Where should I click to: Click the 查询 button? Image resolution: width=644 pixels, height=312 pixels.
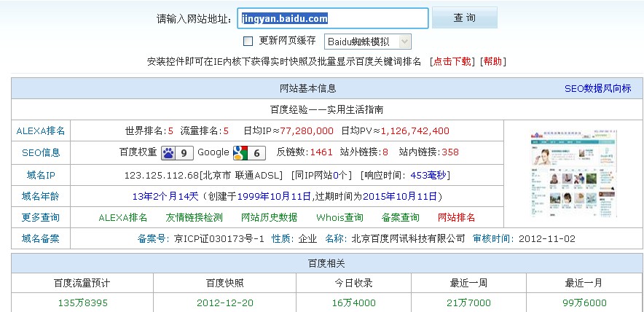point(465,17)
